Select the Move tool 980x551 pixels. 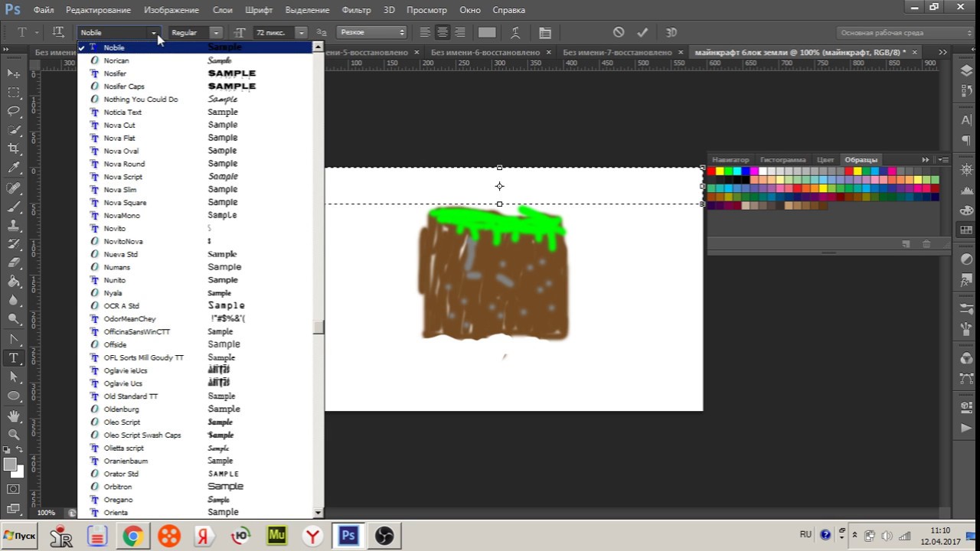(x=14, y=73)
